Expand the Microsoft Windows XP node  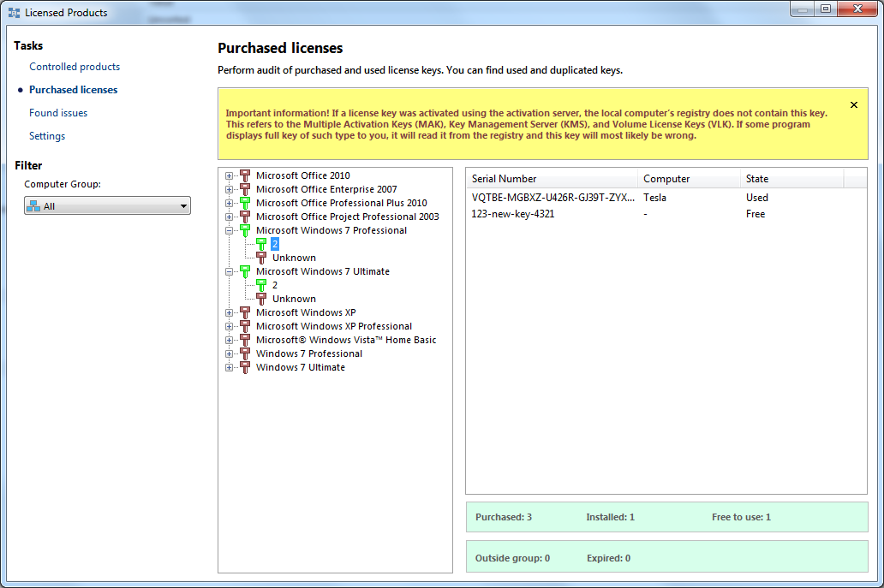coord(229,312)
